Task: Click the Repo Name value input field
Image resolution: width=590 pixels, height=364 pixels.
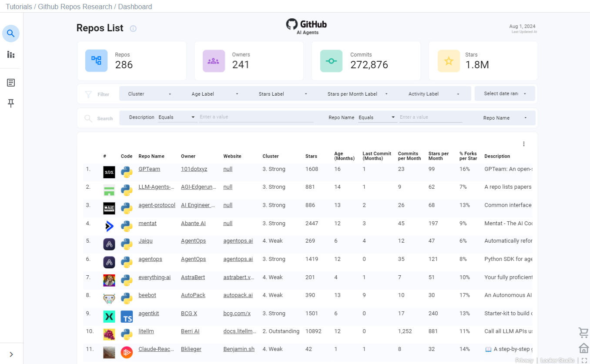Action: point(430,117)
